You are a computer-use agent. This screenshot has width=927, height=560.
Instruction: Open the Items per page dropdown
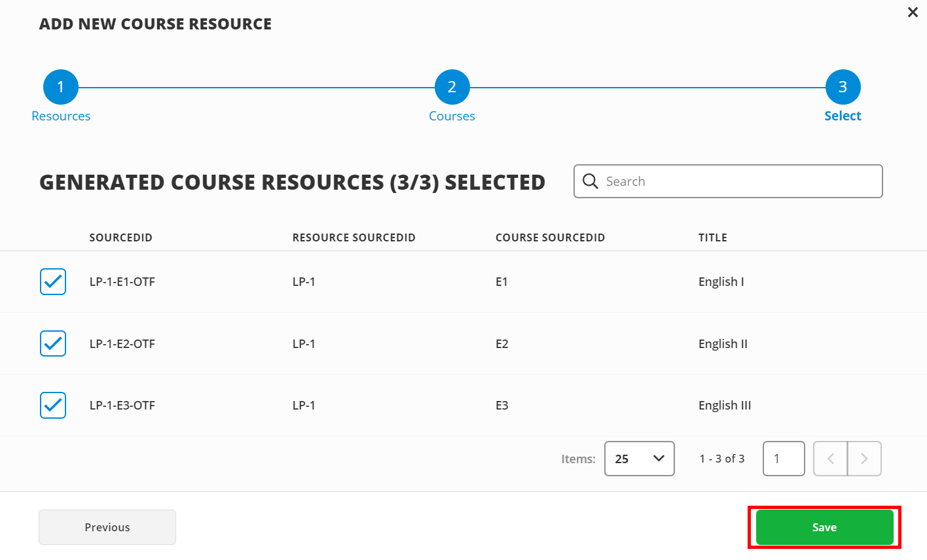639,459
